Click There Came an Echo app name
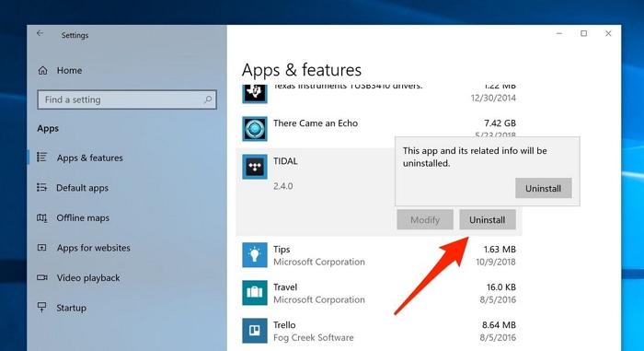The width and height of the screenshot is (644, 351). [316, 123]
